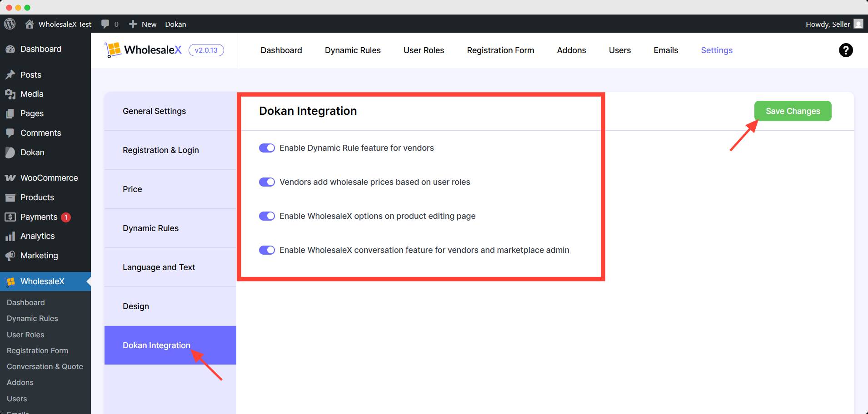868x414 pixels.
Task: Open the Registration Form top tab
Action: [x=500, y=50]
